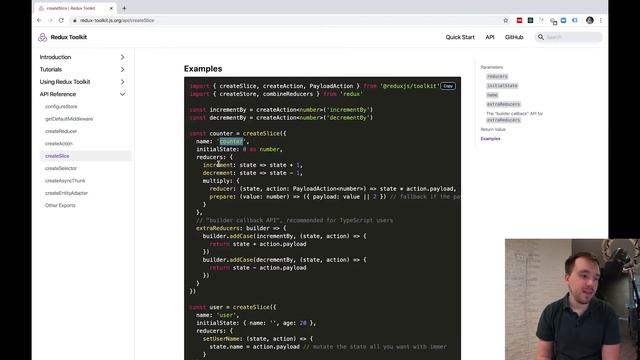Focus the docs search field
Viewport: 640px width, 360px height.
pos(569,37)
